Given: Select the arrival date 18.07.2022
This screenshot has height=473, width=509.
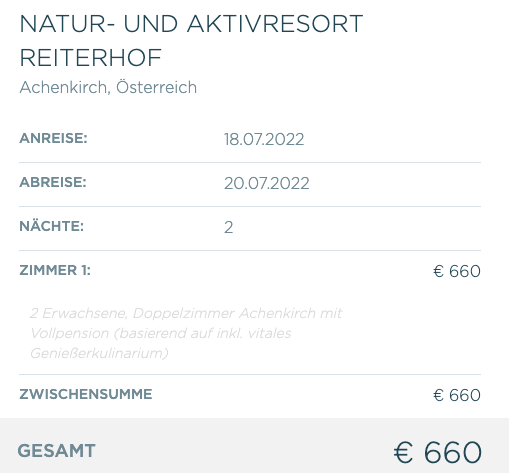Looking at the screenshot, I should 264,139.
